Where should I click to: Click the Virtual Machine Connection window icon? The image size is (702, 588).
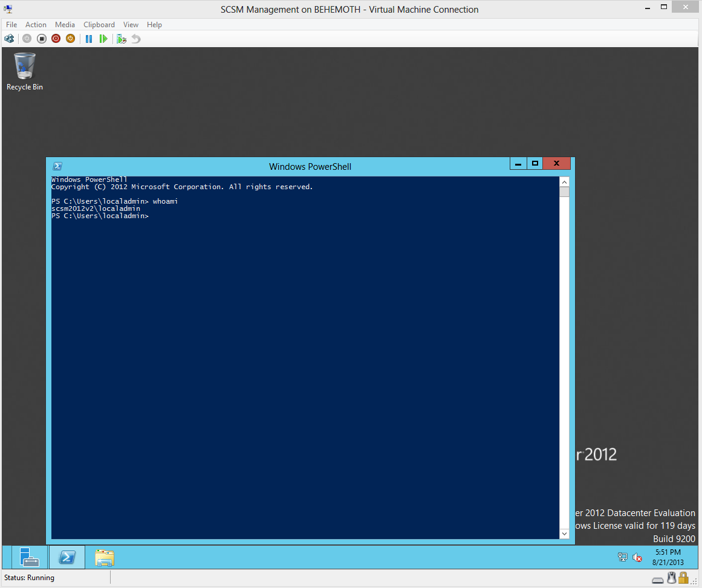click(x=8, y=9)
